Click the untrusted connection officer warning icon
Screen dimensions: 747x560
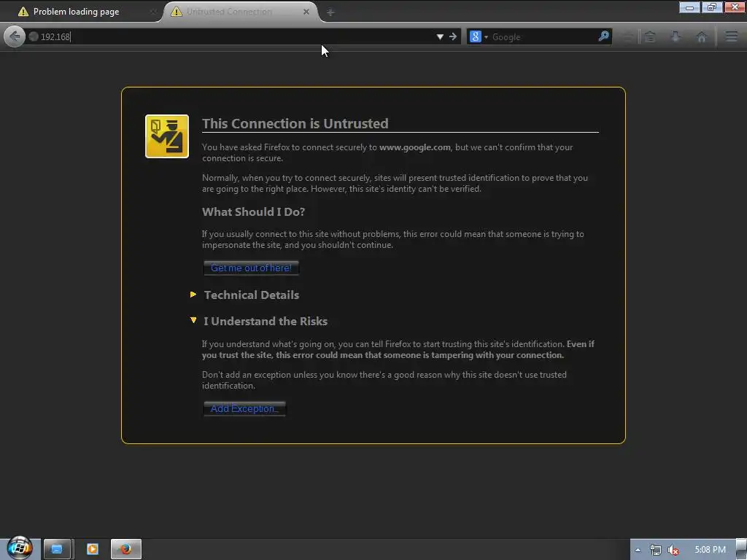167,136
